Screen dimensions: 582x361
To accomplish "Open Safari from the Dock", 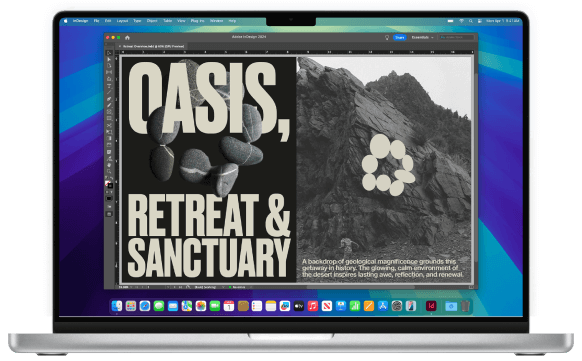I will (145, 306).
